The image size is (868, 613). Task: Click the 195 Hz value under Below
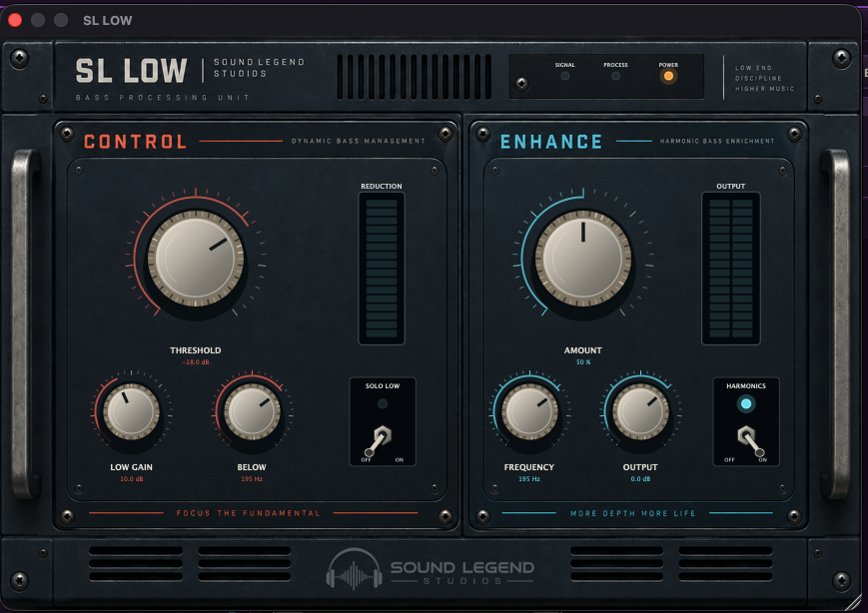pos(252,479)
